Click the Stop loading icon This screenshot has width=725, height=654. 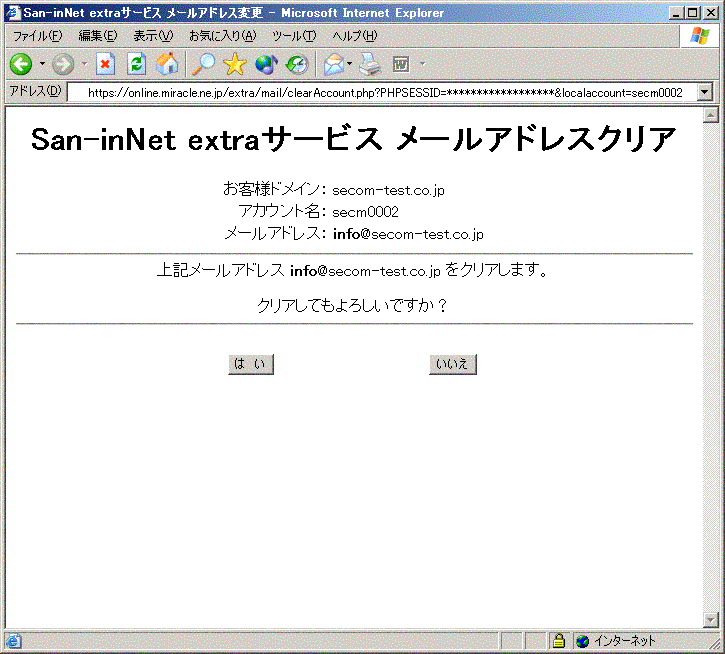pos(105,64)
